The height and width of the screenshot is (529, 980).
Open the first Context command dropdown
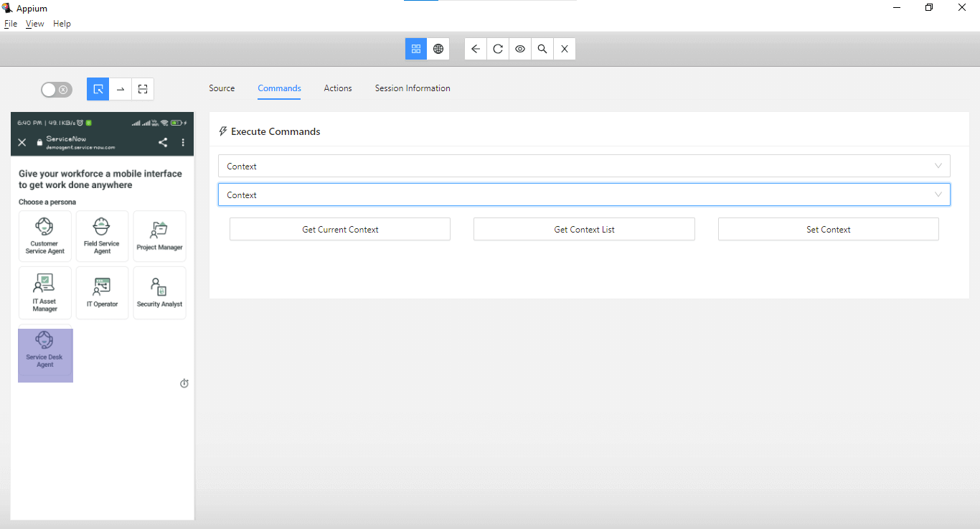(584, 166)
